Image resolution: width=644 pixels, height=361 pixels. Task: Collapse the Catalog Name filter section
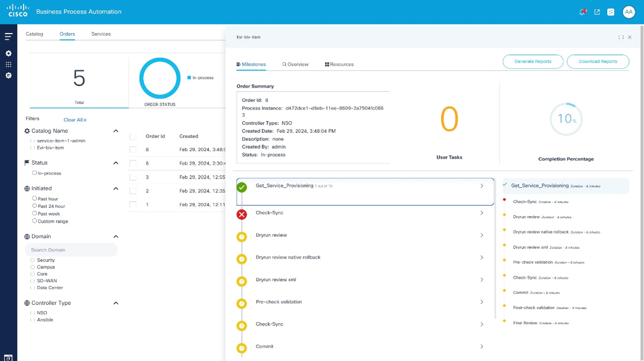pos(115,131)
